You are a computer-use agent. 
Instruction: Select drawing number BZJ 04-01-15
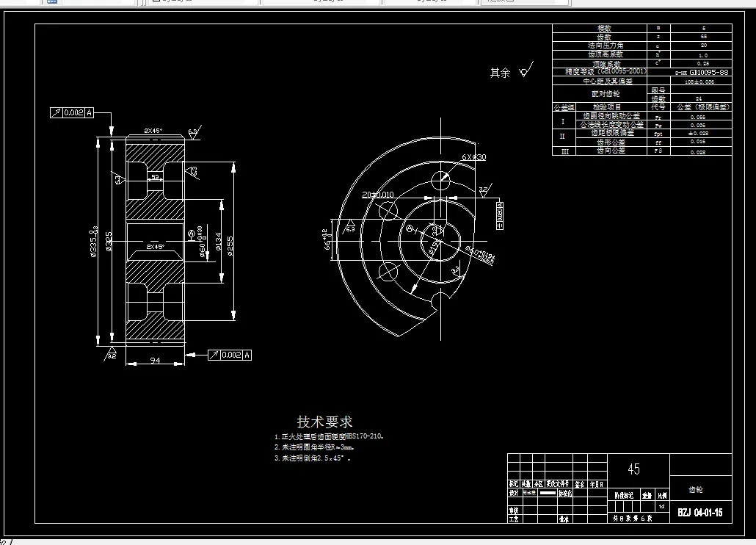pos(700,512)
